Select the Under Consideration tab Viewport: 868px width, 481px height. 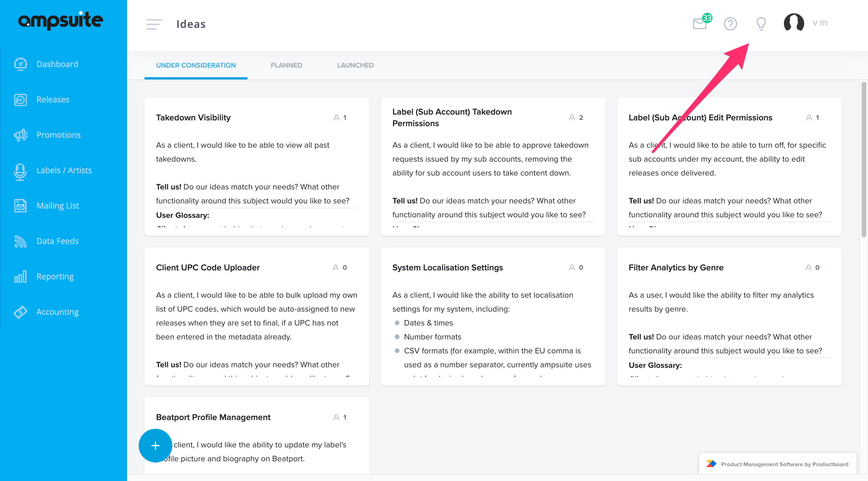point(196,65)
